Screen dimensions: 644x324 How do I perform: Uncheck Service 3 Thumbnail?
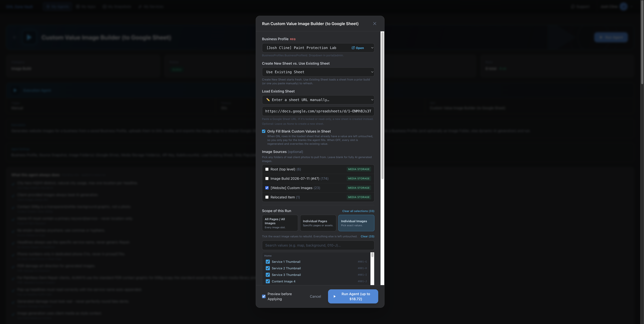coord(268,275)
